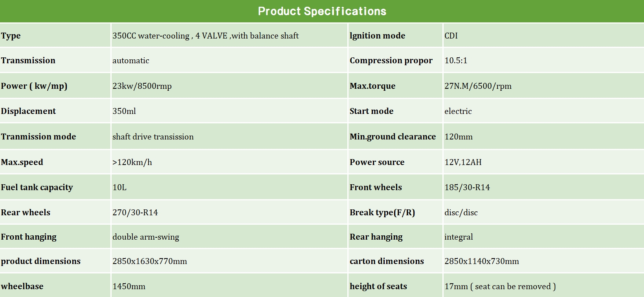This screenshot has height=297, width=644.
Task: Click the 350CC water-cooling engine description
Action: [205, 36]
